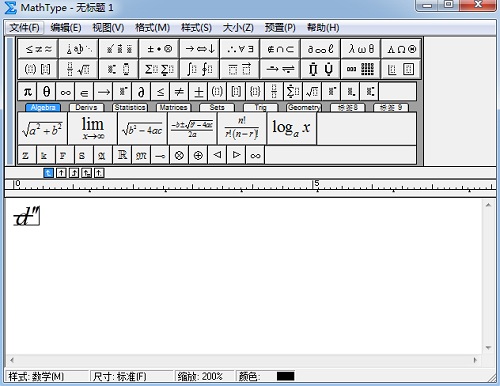Viewport: 500px width, 386px height.
Task: Switch to the Matrices tab
Action: point(173,107)
